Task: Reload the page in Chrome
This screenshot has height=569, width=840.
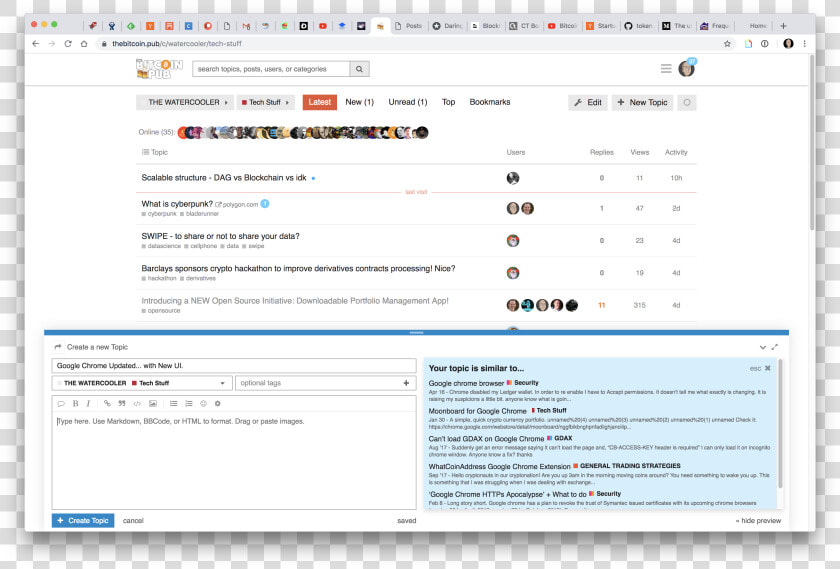Action: pyautogui.click(x=68, y=43)
